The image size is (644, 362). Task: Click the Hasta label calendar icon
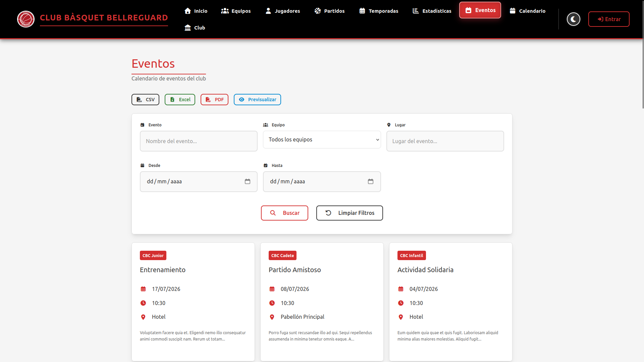(266, 165)
